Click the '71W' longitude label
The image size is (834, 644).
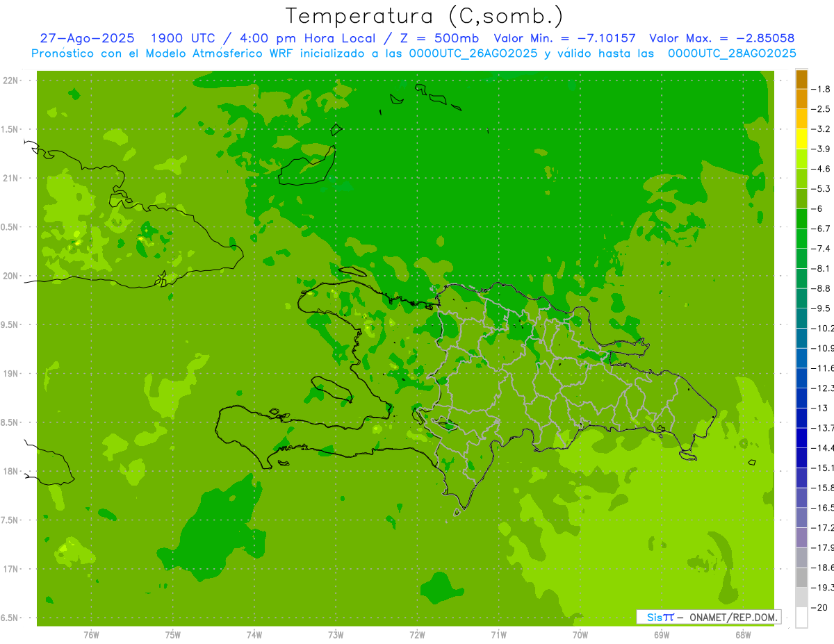[x=498, y=634]
